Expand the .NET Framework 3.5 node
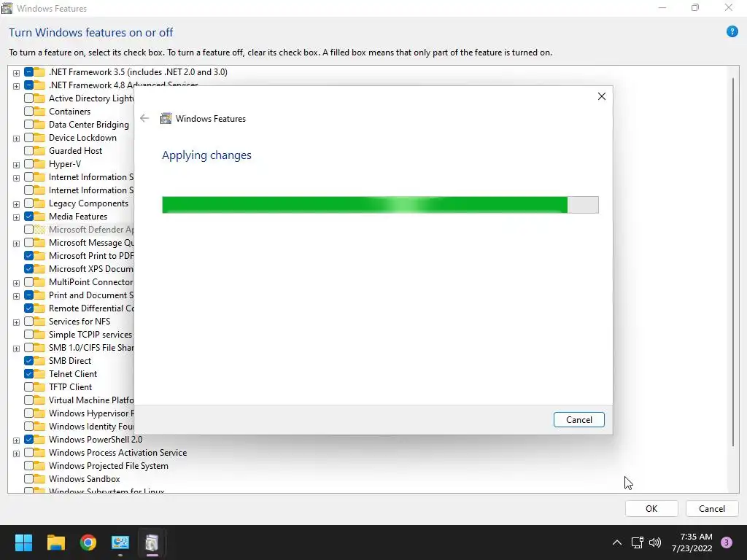Viewport: 747px width, 560px height. point(16,73)
